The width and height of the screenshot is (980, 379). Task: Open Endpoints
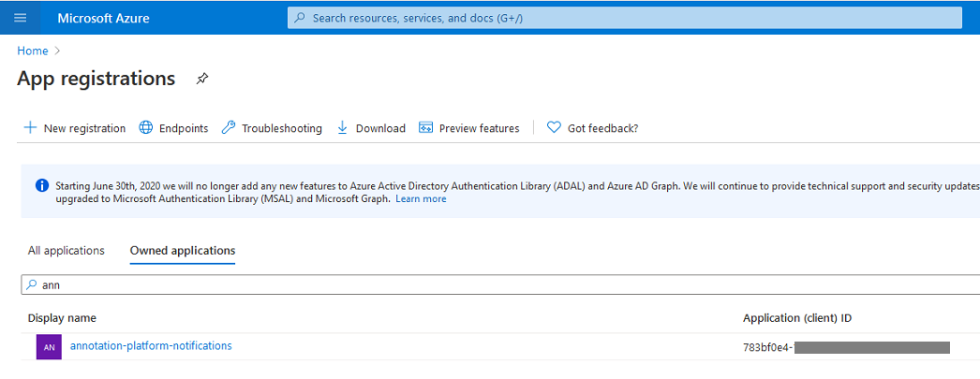point(184,128)
